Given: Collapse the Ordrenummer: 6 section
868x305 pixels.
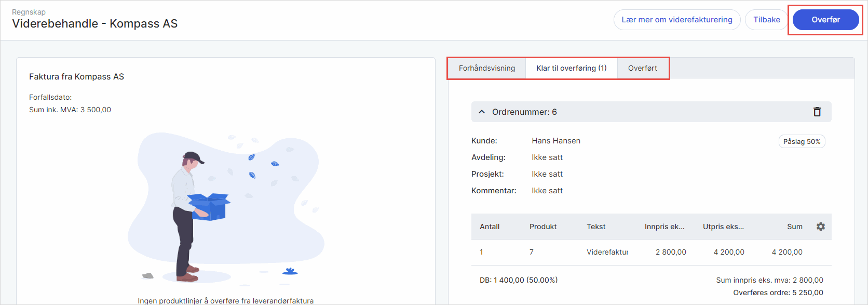Looking at the screenshot, I should 482,112.
